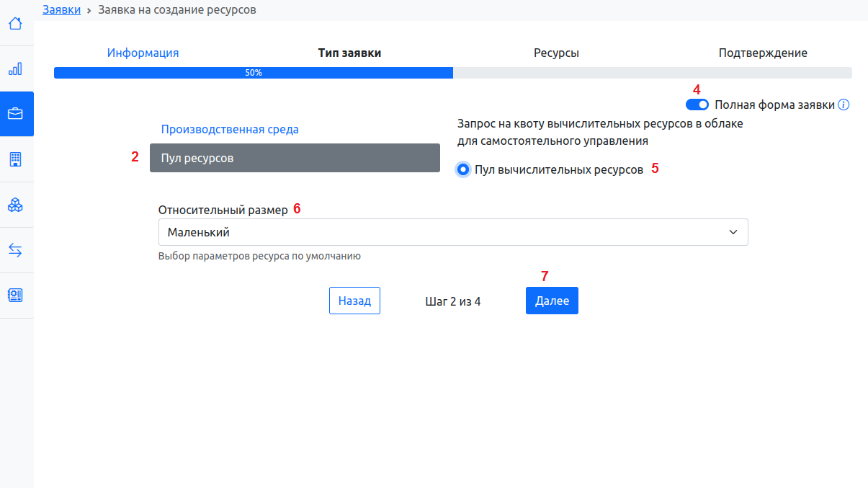Click the chevron arrow in the Маленький select box
The image size is (868, 488).
[x=733, y=233]
